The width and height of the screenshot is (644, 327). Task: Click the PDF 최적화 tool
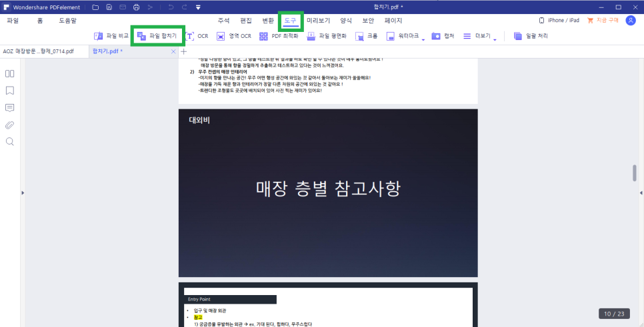tap(279, 36)
